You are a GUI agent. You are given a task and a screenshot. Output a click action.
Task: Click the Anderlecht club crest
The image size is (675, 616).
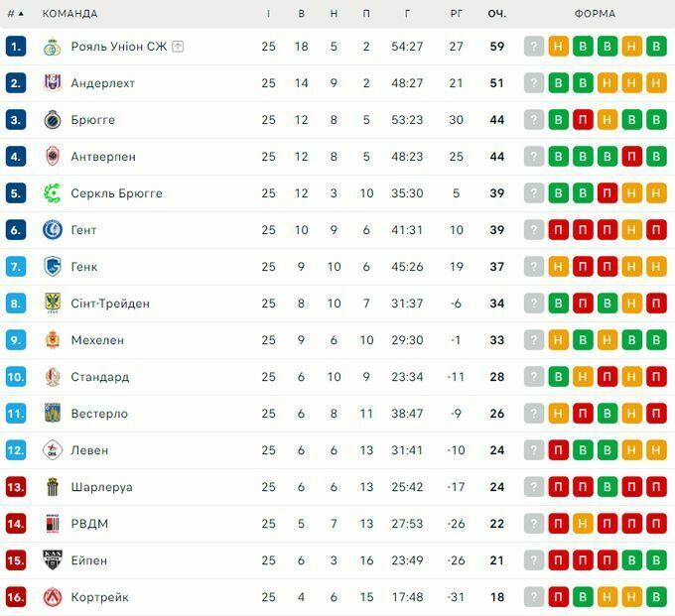pos(53,83)
